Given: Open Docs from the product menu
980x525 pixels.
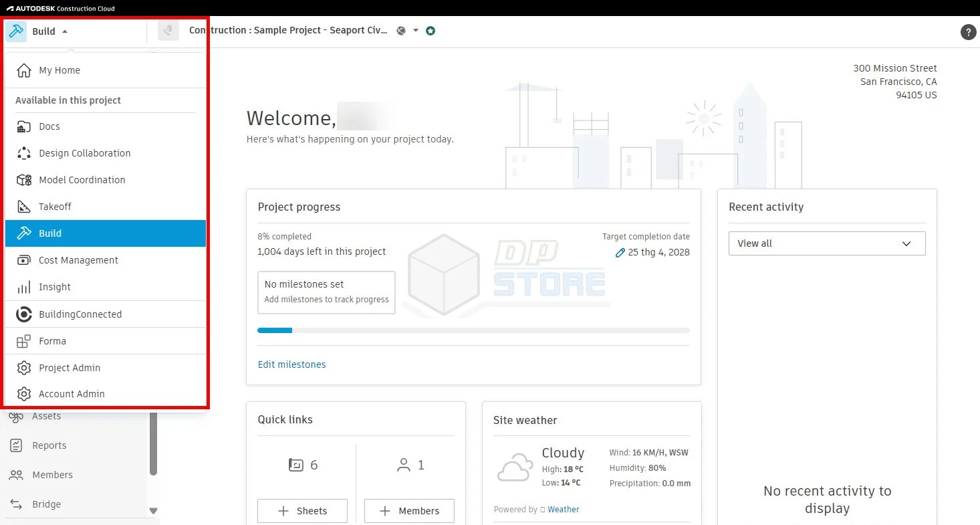Looking at the screenshot, I should [106, 126].
